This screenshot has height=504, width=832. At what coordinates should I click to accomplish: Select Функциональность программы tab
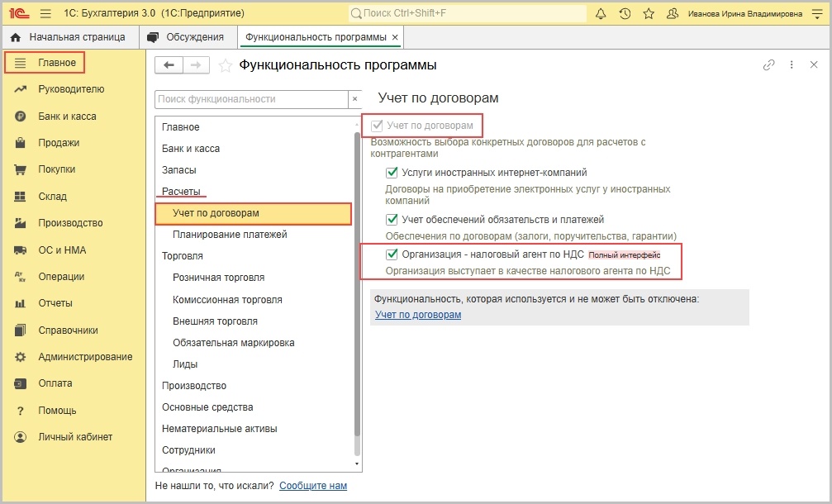click(316, 37)
